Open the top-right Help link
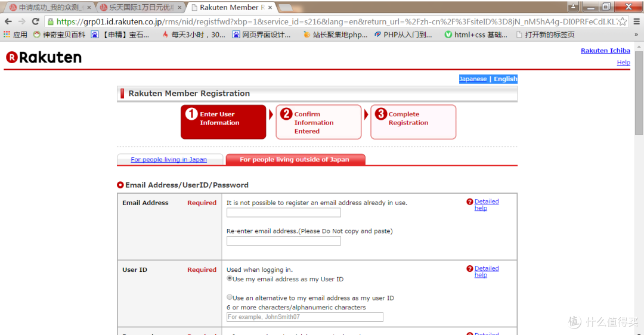 (x=623, y=63)
